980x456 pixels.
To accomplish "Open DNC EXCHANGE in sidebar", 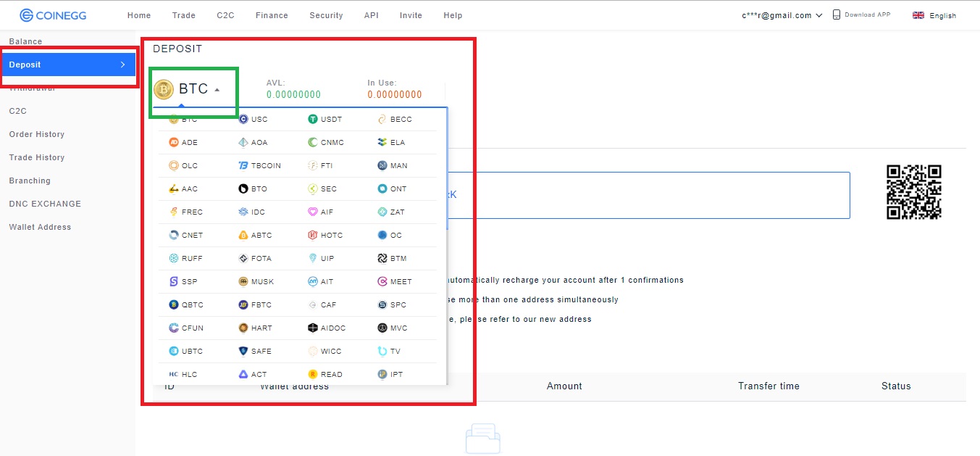I will coord(45,204).
